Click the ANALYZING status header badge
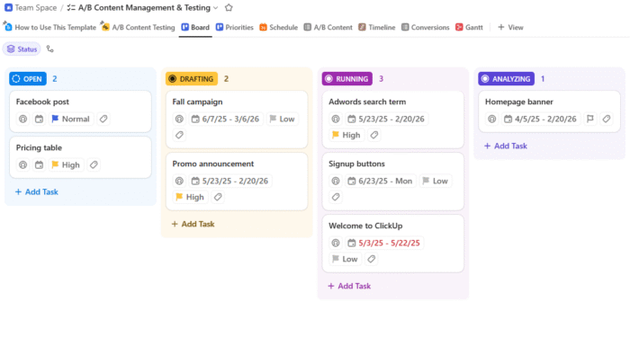This screenshot has width=630, height=364. click(x=506, y=79)
